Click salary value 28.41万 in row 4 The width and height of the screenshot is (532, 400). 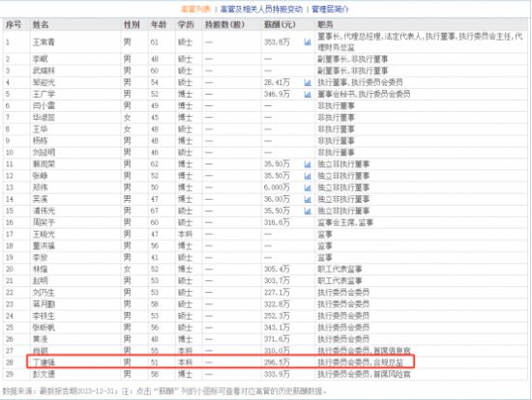click(277, 82)
